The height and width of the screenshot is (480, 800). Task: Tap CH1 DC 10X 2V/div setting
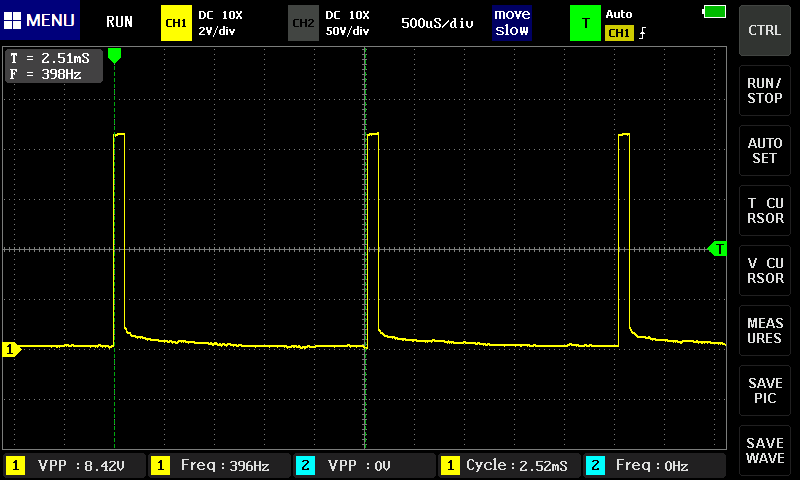220,23
